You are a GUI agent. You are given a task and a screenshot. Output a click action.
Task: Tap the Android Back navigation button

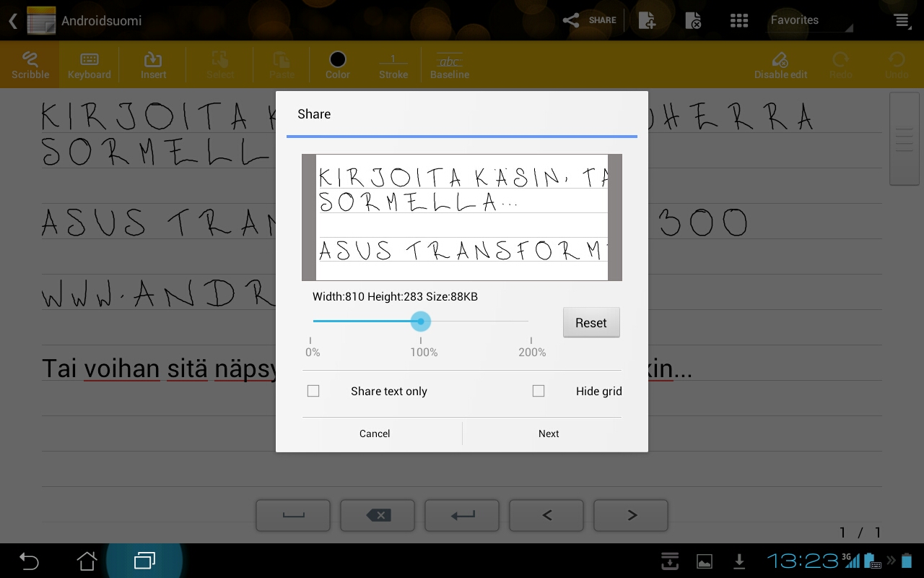pyautogui.click(x=29, y=561)
